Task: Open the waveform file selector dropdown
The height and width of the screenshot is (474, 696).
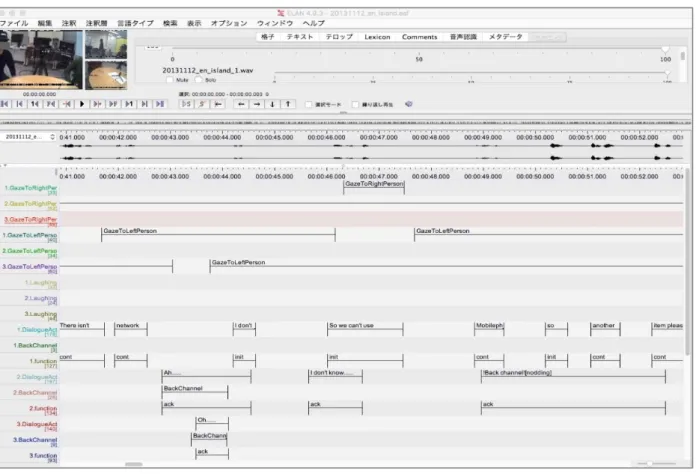Action: tap(28, 137)
